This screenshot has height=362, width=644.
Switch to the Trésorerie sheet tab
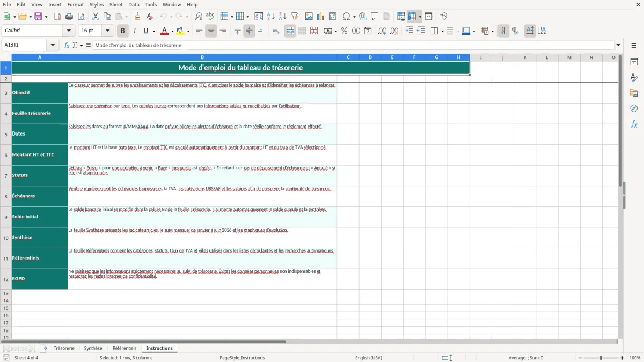(64, 348)
